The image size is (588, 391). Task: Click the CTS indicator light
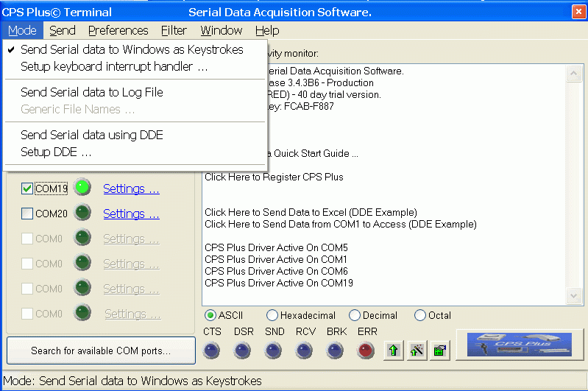pos(211,351)
